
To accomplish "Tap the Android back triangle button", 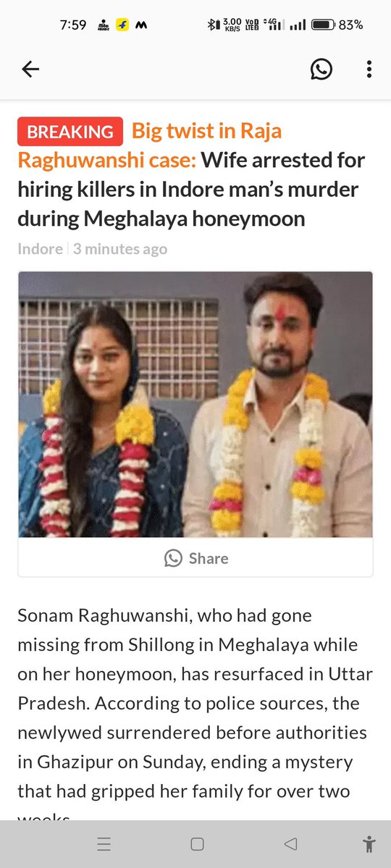I will [290, 844].
